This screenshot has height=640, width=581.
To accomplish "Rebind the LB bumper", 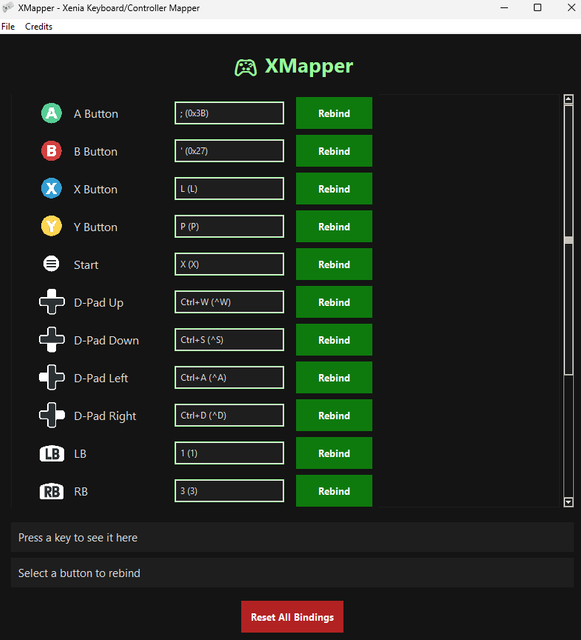I will (x=334, y=453).
